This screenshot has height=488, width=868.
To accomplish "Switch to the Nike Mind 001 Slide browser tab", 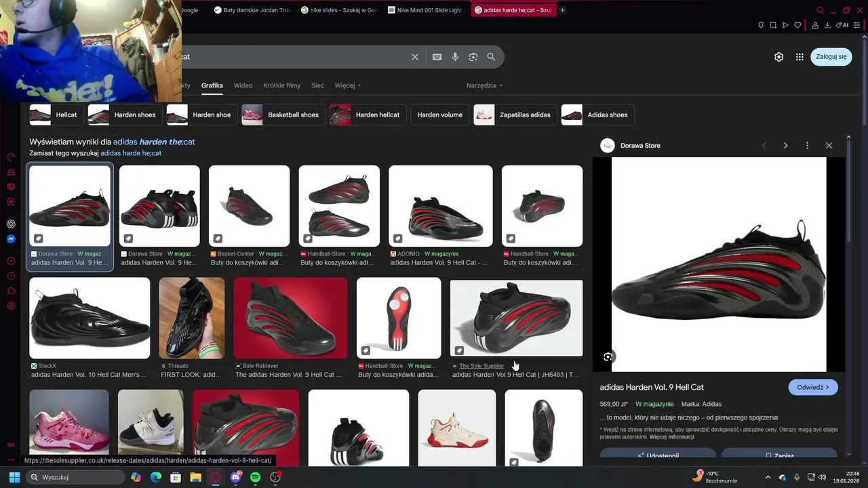I will [x=425, y=10].
